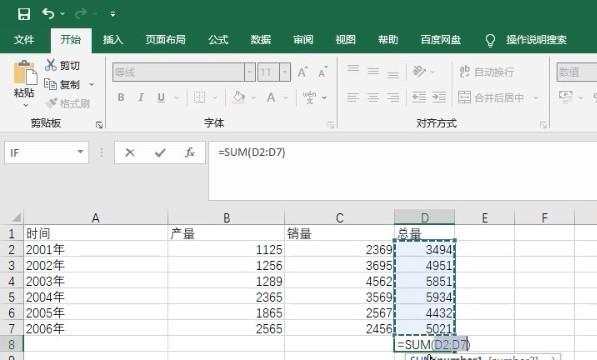This screenshot has height=360, width=597.
Task: Click the font color A icon
Action: pos(271,97)
